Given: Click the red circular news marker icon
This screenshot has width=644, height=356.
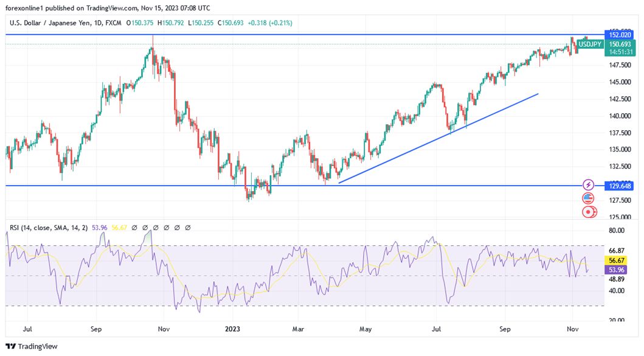Looking at the screenshot, I should click(x=589, y=212).
